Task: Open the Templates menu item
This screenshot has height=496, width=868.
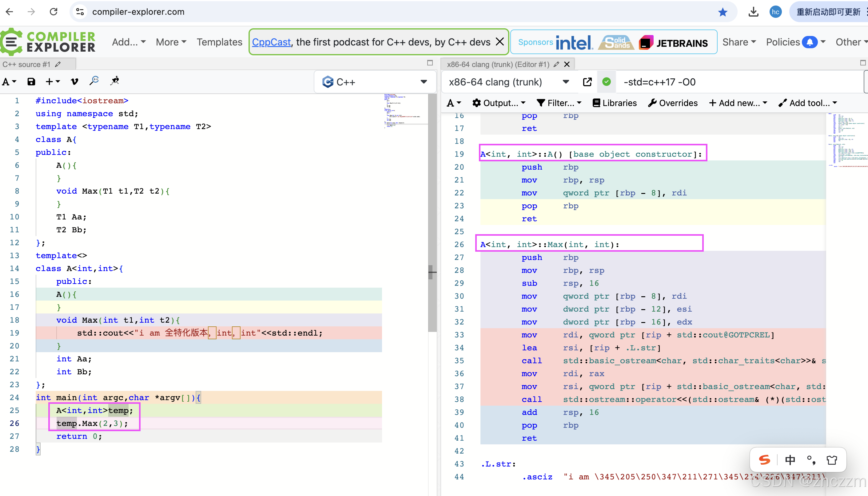Action: (x=219, y=42)
